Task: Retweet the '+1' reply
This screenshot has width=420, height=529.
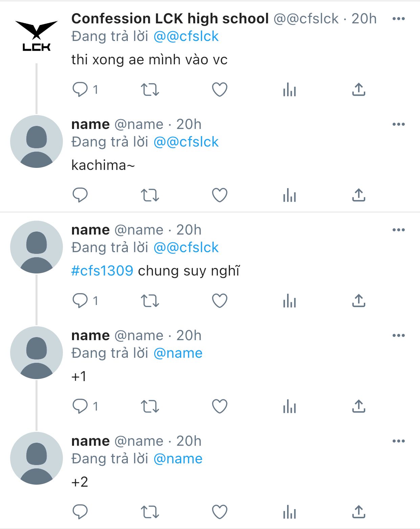Action: (150, 406)
